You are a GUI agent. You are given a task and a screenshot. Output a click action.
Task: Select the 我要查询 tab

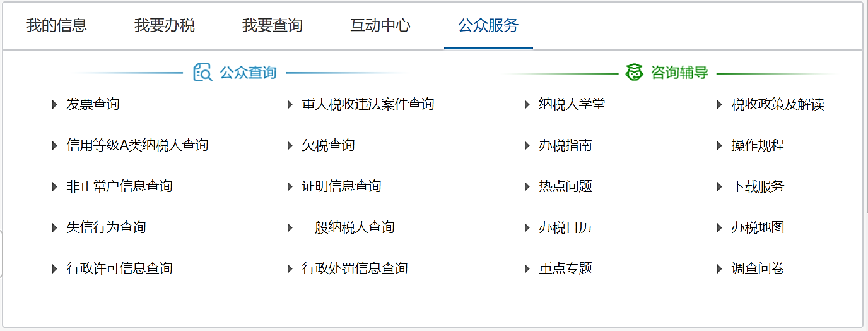coord(273,26)
